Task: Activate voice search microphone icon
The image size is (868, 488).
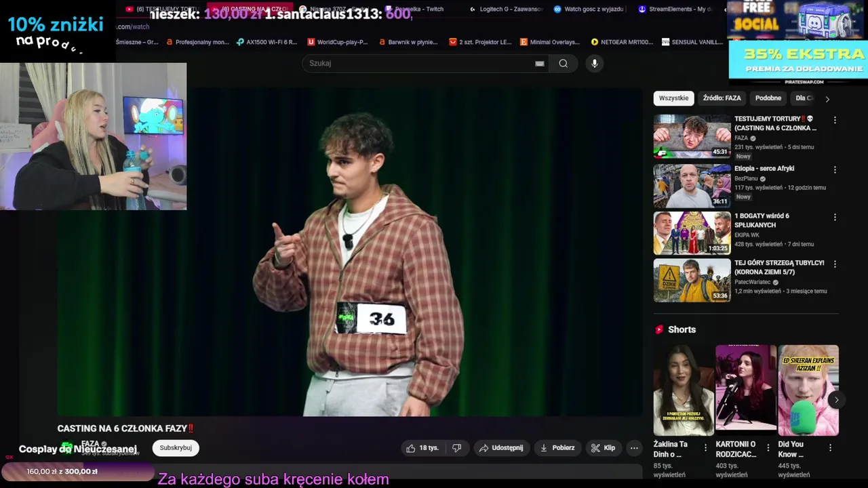Action: click(x=595, y=63)
